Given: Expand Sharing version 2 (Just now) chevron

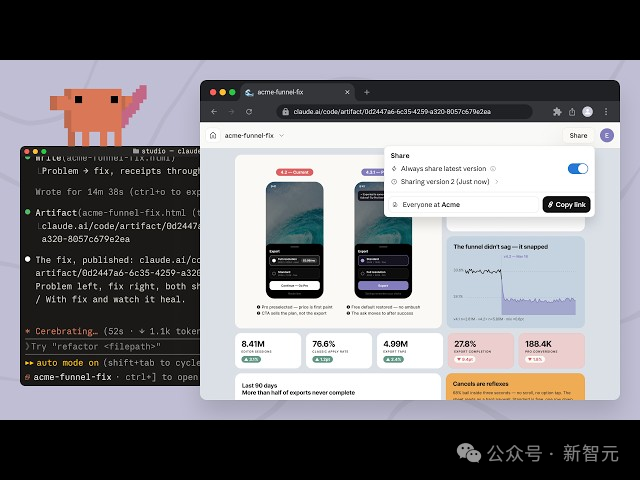Looking at the screenshot, I should click(497, 182).
